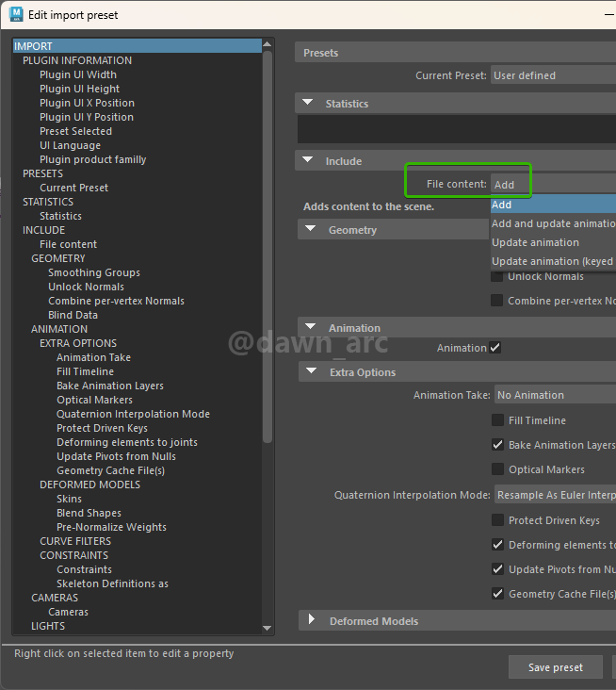Click the Save preset button
This screenshot has width=616, height=690.
(x=555, y=667)
